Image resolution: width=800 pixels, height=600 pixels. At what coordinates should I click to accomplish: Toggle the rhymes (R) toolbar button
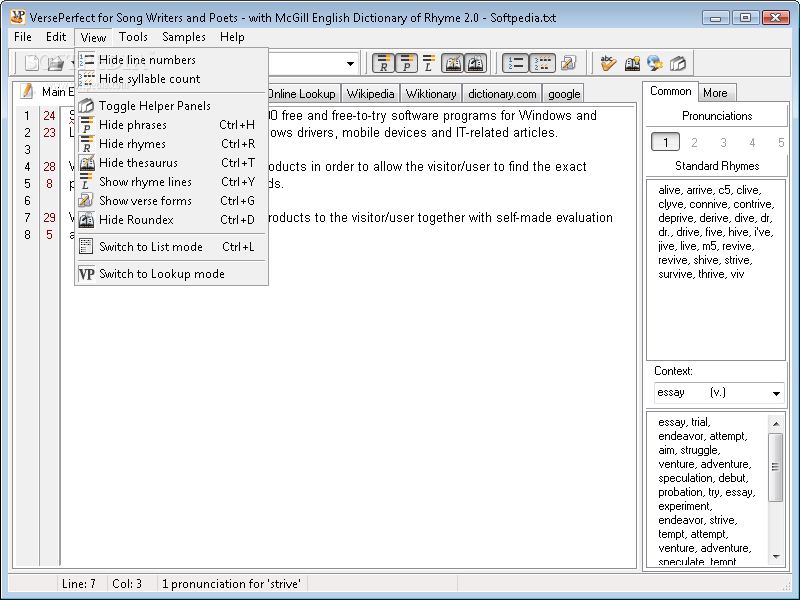pos(384,63)
